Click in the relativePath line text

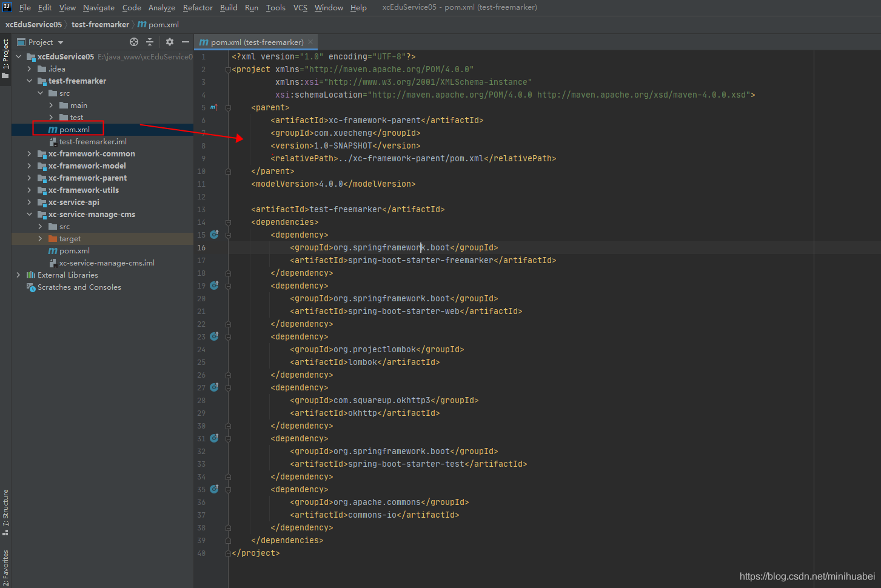(414, 158)
